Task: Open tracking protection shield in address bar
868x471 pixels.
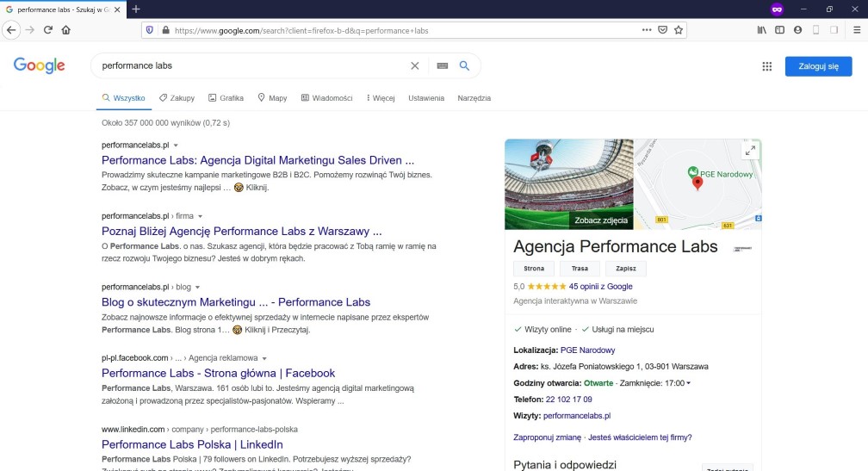Action: (x=150, y=30)
